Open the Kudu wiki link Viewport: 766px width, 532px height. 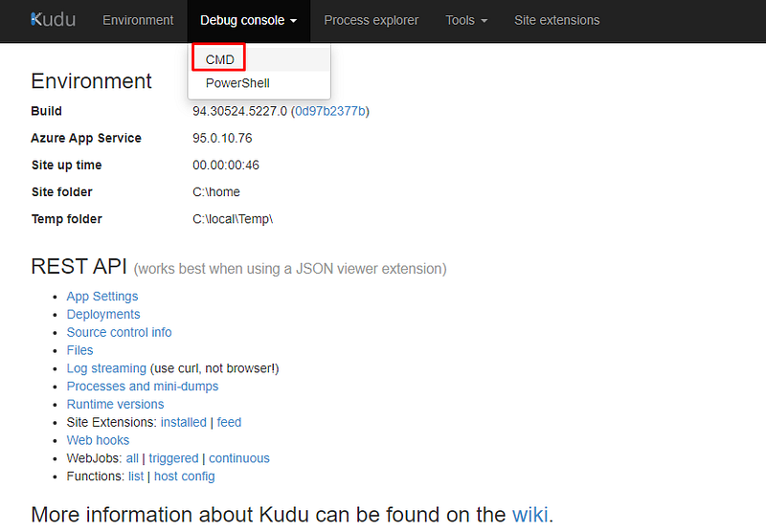(x=530, y=515)
